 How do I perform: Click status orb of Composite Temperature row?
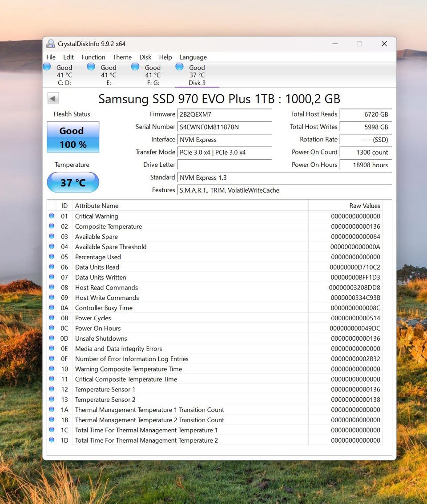tap(52, 226)
